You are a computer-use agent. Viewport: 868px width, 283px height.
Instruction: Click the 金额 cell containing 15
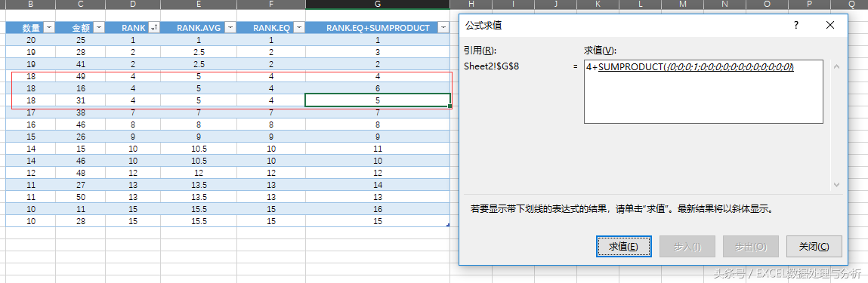(80, 149)
